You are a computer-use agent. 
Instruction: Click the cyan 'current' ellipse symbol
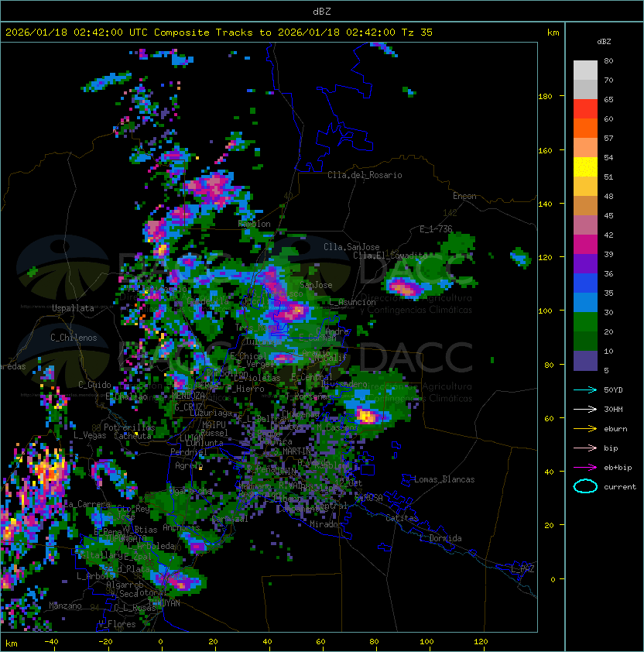pyautogui.click(x=585, y=486)
